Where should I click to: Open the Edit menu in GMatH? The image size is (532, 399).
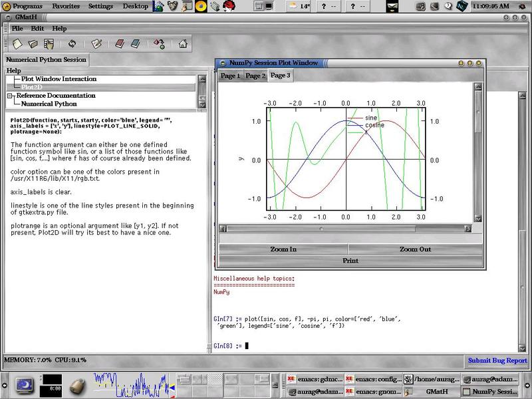37,29
